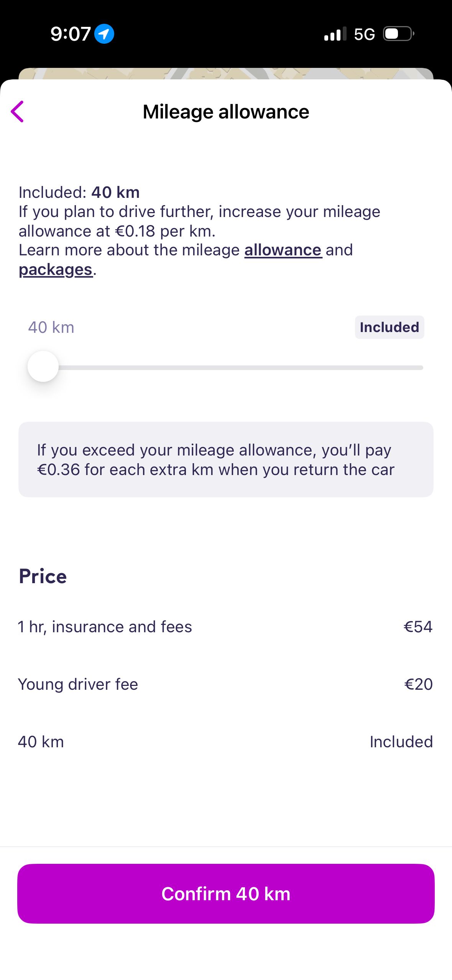Open the packages link

(56, 270)
